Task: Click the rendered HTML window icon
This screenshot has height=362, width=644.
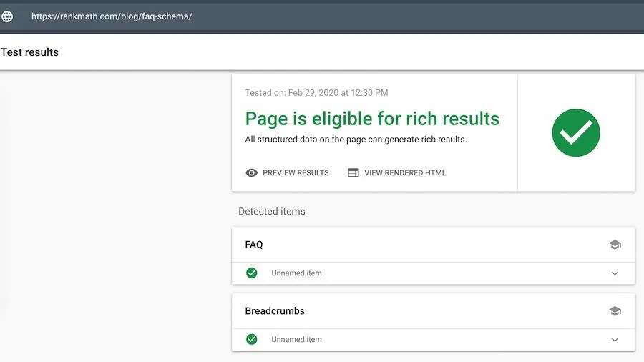Action: [x=353, y=172]
